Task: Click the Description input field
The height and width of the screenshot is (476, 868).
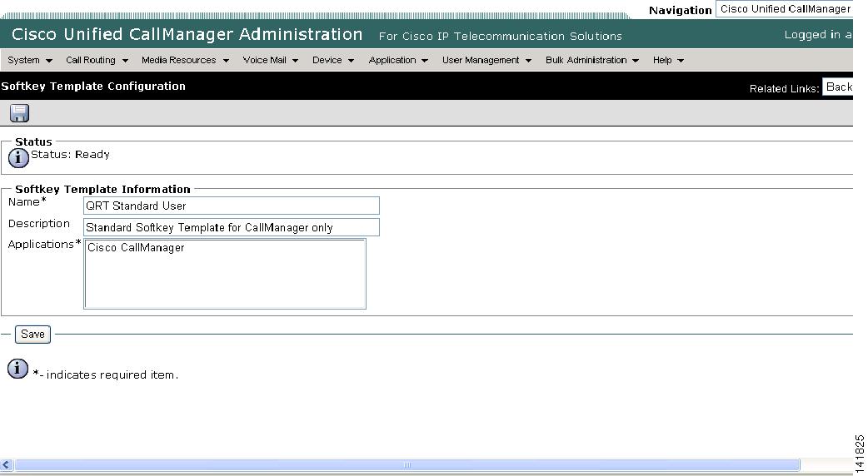Action: (x=232, y=227)
